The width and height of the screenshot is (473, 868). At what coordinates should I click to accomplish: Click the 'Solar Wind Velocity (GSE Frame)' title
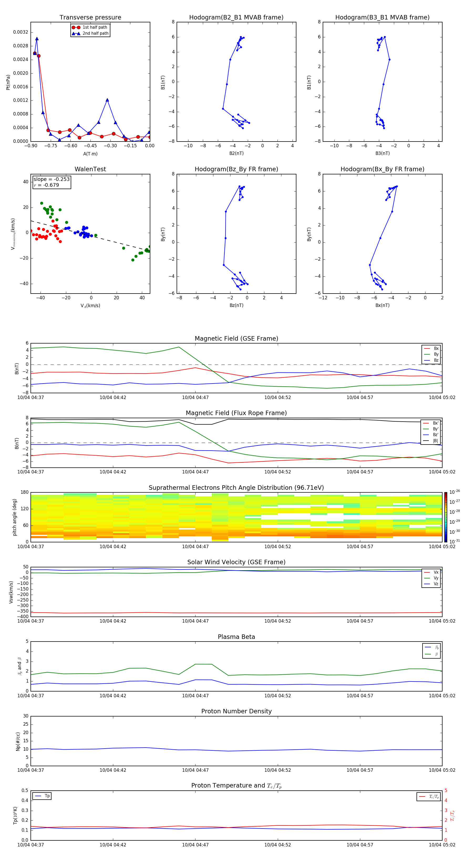click(x=236, y=562)
